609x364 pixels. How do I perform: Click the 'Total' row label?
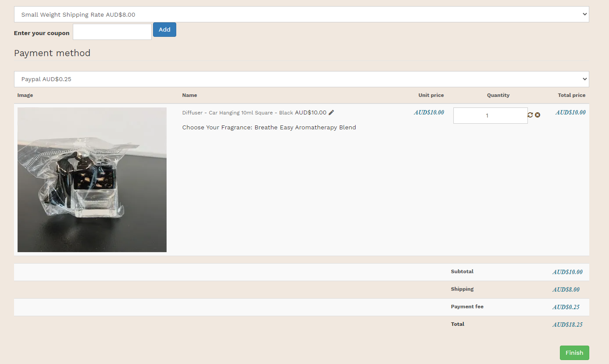pyautogui.click(x=457, y=324)
